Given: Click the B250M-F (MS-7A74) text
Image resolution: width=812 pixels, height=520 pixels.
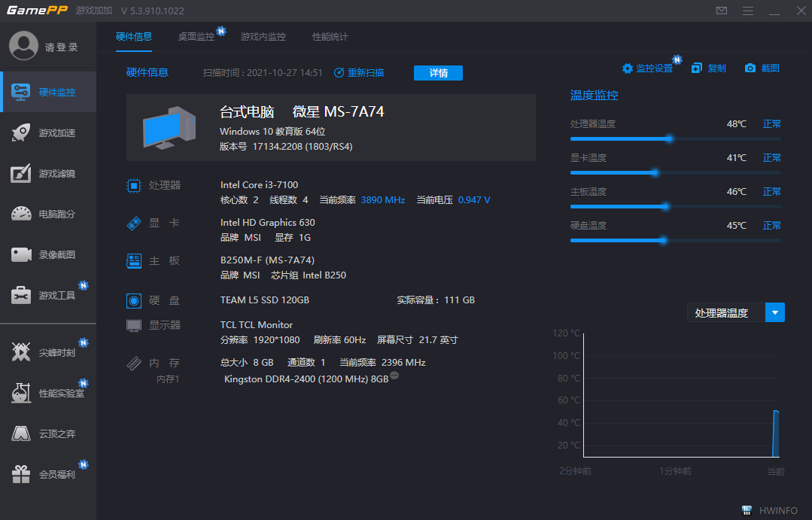Looking at the screenshot, I should click(267, 260).
